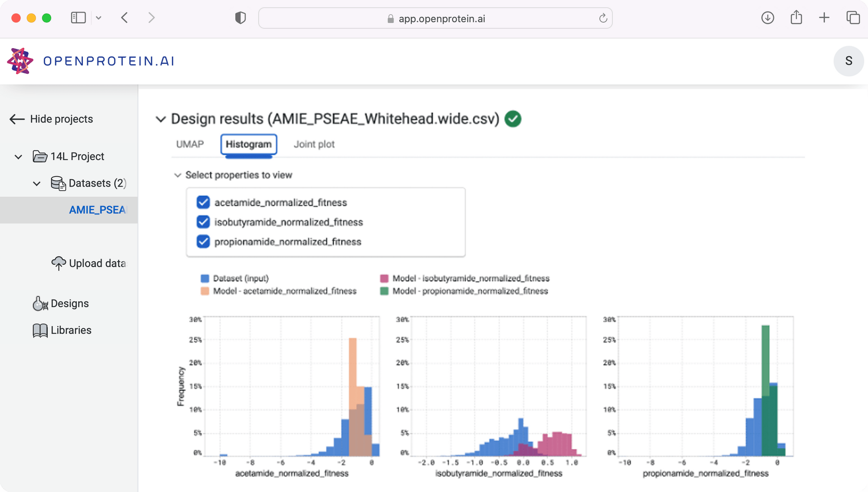Click the Datasets database icon
Screen dimensions: 868x492
58,183
